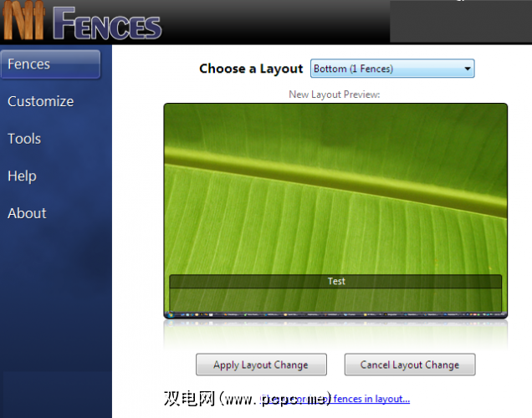532x418 pixels.
Task: Expand the Choose a Layout dropdown arrow
Action: pyautogui.click(x=468, y=69)
